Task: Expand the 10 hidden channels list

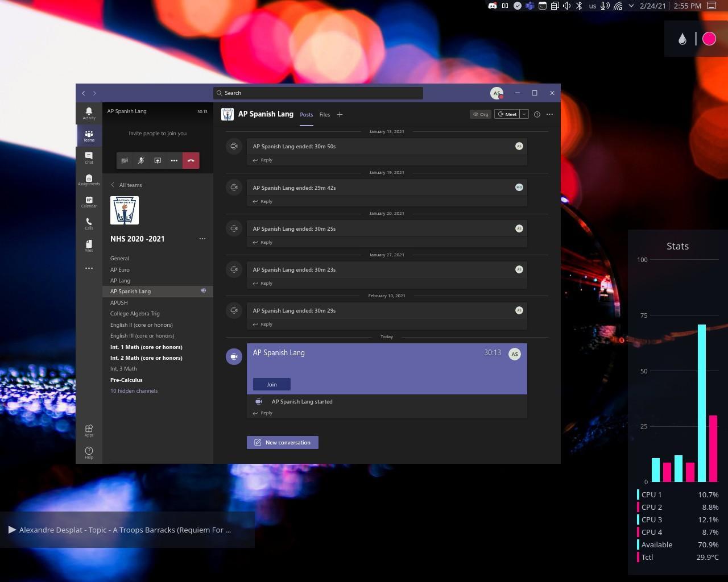Action: [134, 391]
